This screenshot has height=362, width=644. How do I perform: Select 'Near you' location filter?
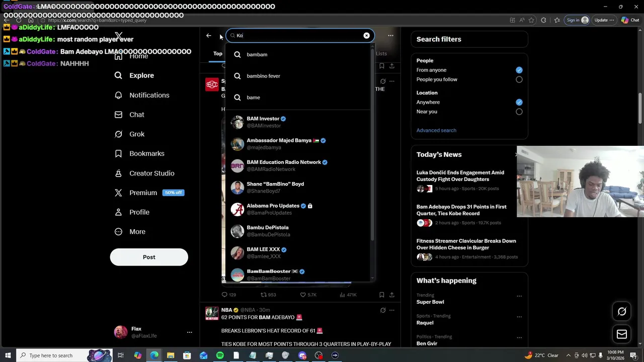click(519, 112)
